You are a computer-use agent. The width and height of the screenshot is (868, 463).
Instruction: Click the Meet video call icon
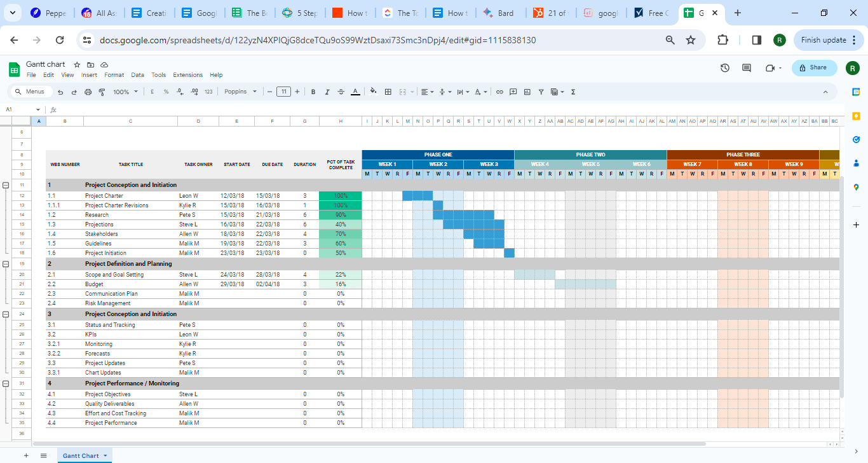pyautogui.click(x=773, y=68)
